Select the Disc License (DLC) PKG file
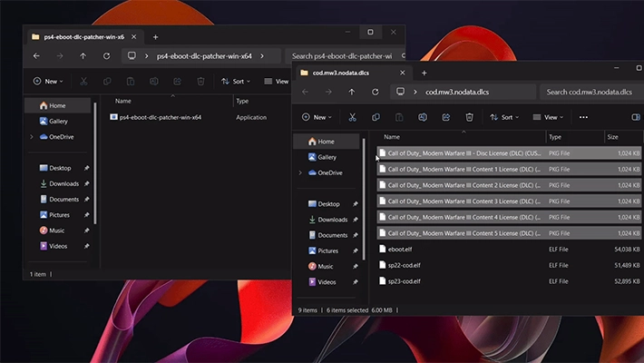This screenshot has height=363, width=644. [x=509, y=153]
